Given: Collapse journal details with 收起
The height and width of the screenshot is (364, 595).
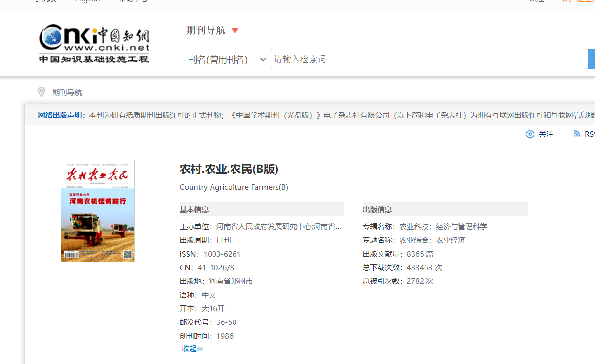Looking at the screenshot, I should 192,348.
